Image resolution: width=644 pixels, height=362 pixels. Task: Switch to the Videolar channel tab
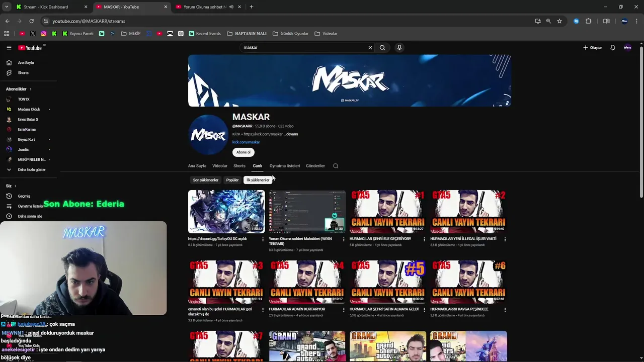point(220,166)
